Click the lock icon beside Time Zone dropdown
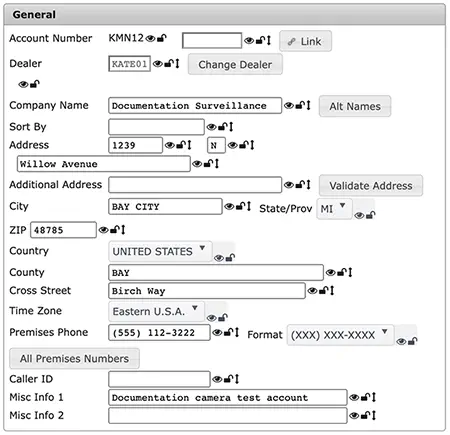 tap(223, 317)
